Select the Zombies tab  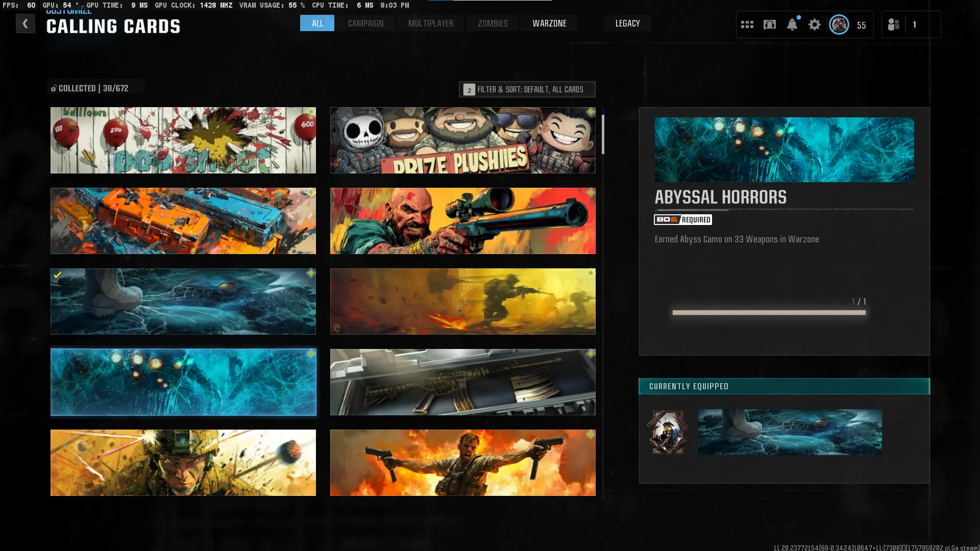[493, 23]
